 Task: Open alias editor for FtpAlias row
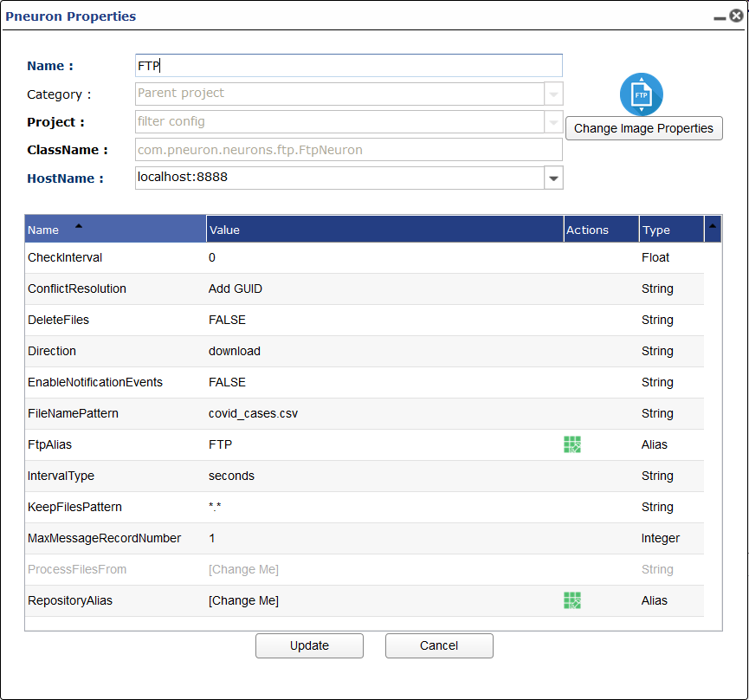coord(571,444)
